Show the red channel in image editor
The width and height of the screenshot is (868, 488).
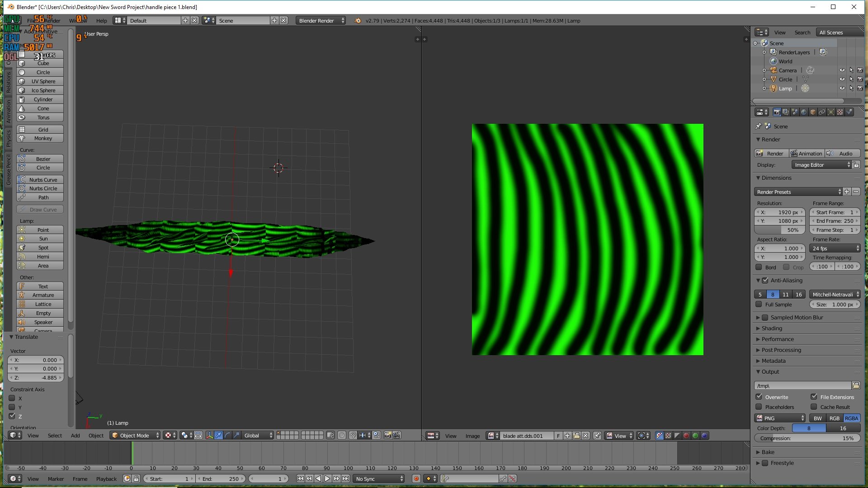coord(686,436)
